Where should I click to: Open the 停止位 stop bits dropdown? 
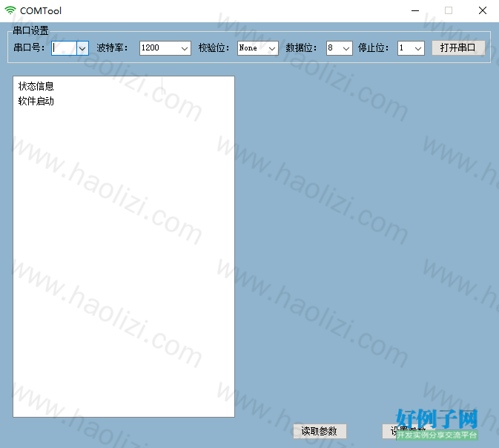[x=411, y=48]
